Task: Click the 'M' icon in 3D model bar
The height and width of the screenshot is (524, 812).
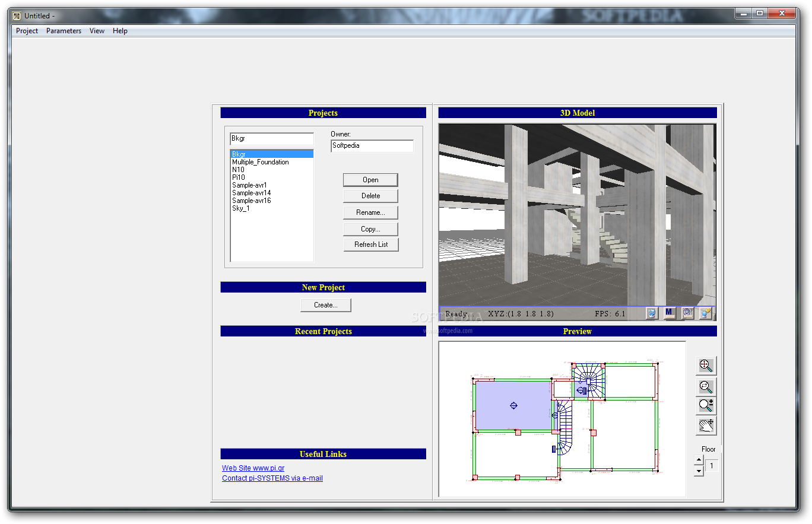Action: coord(669,313)
